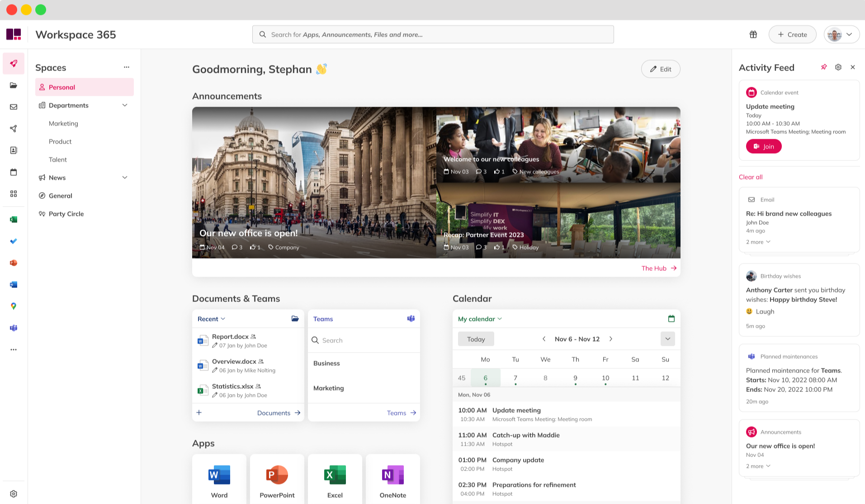Open Welcome to our new colleagues announcement

pyautogui.click(x=558, y=145)
